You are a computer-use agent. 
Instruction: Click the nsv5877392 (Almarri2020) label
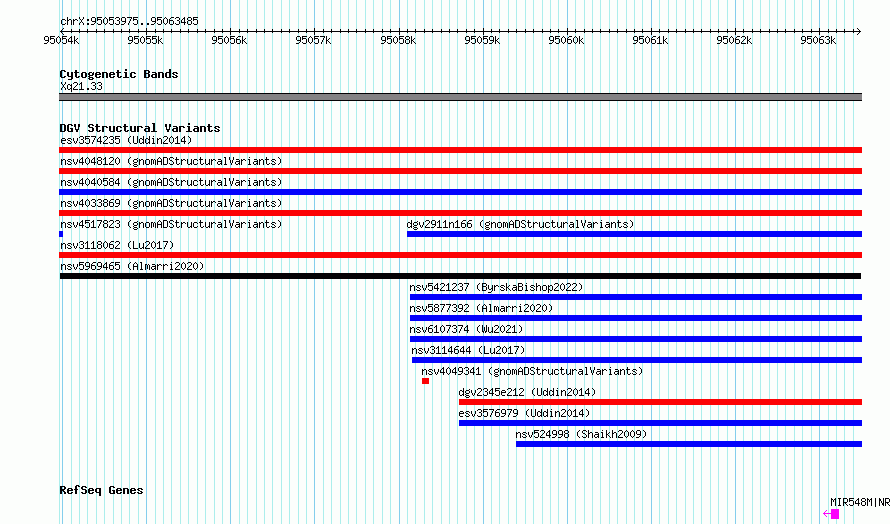481,308
